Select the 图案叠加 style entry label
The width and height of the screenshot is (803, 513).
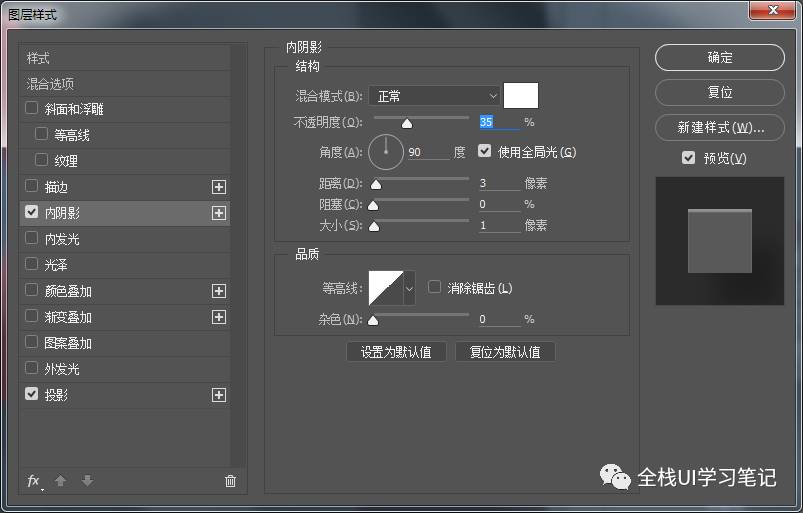pos(68,343)
